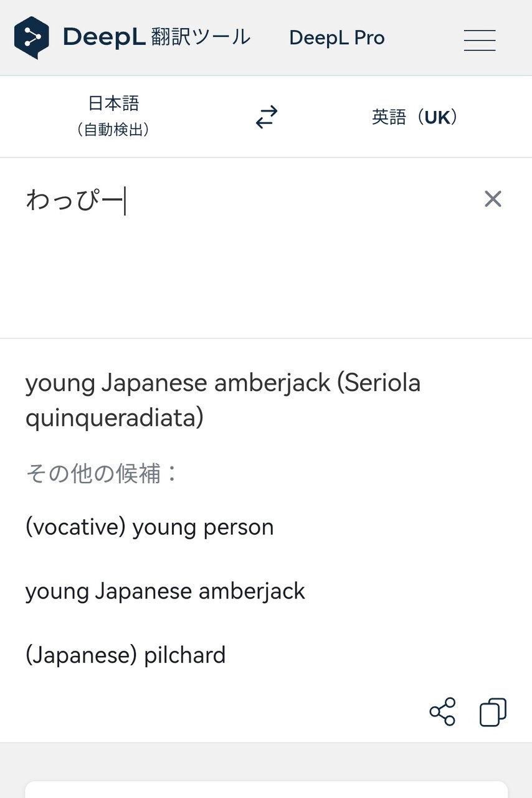Screen dimensions: 532x798
Task: Click the white card at page bottom
Action: click(266, 789)
